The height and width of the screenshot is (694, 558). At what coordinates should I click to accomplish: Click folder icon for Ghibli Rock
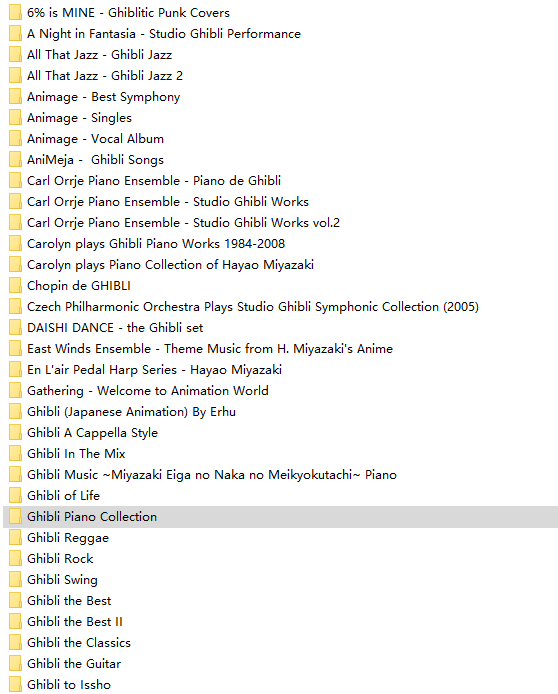(x=15, y=559)
